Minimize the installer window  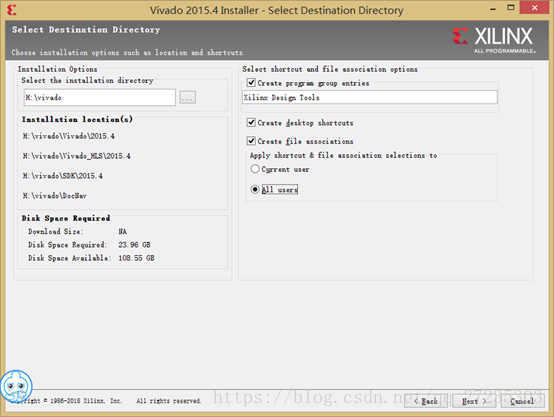(x=493, y=8)
